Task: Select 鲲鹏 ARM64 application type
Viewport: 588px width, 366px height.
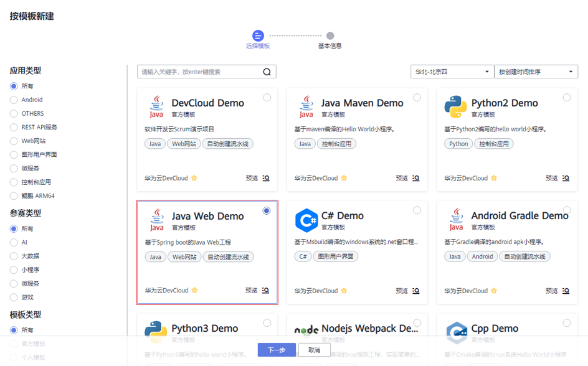Action: click(x=14, y=196)
